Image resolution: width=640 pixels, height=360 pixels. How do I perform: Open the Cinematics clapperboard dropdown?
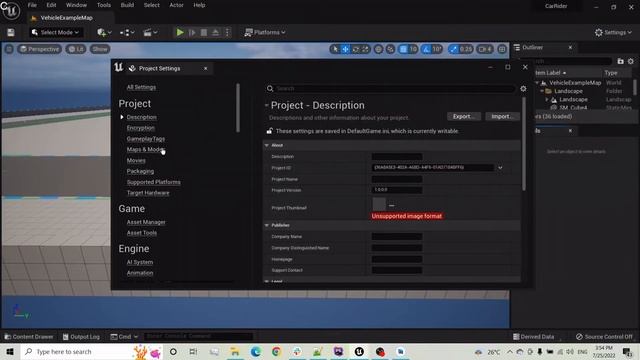[x=150, y=32]
